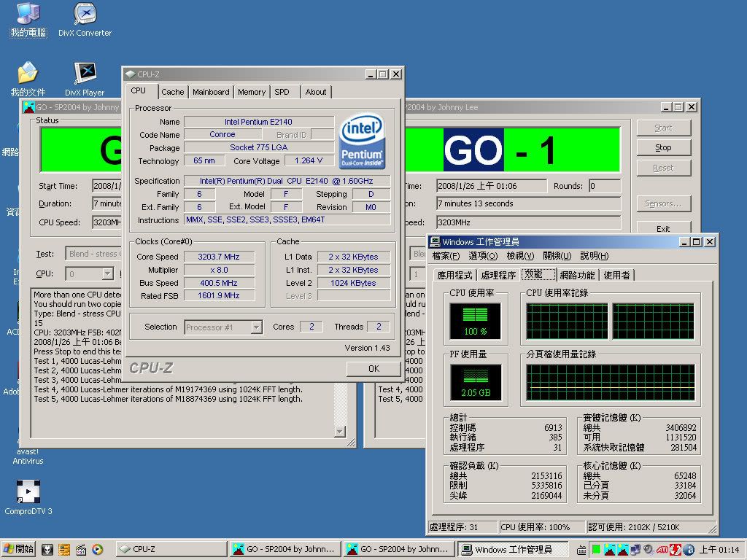Select the ComproDTV 3 desktop icon
This screenshot has width=747, height=560.
(28, 497)
